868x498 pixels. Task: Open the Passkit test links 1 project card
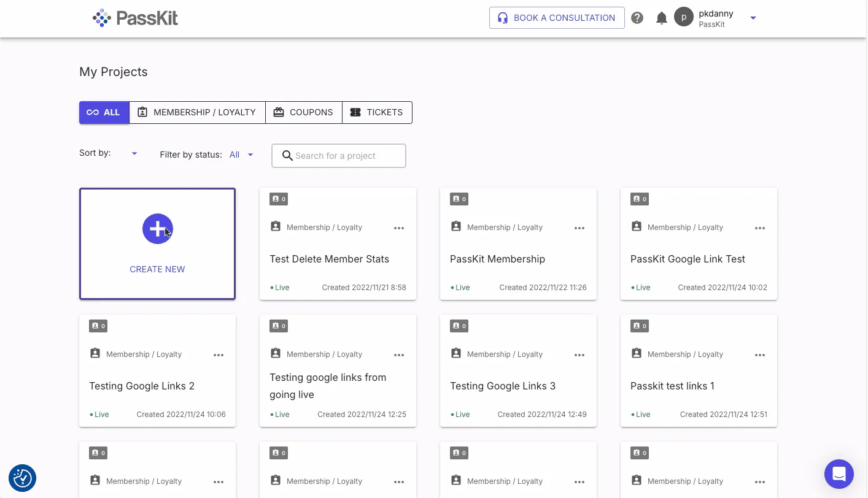[x=699, y=370]
